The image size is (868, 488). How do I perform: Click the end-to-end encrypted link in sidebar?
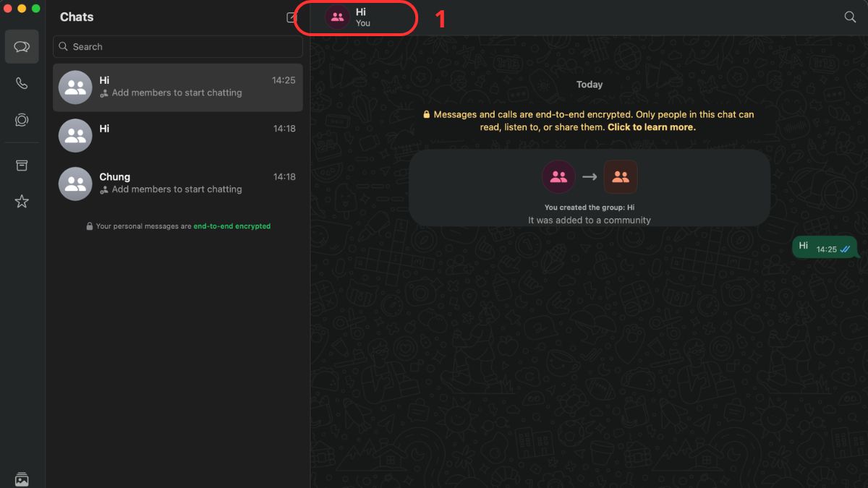coord(232,226)
